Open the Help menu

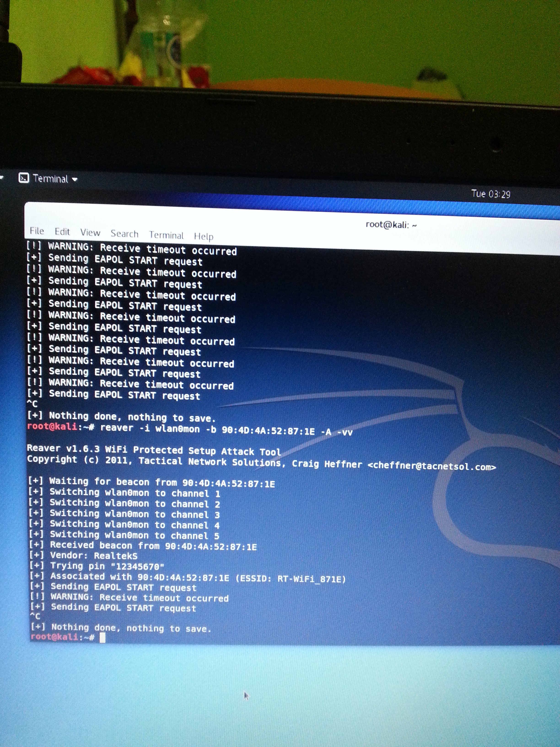point(204,236)
